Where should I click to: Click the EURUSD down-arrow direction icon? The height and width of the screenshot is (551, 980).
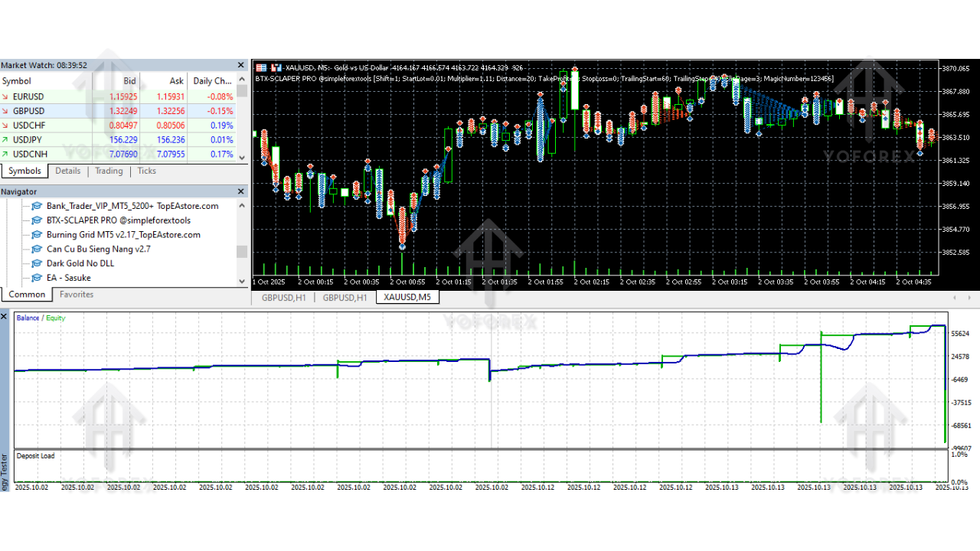coord(6,97)
